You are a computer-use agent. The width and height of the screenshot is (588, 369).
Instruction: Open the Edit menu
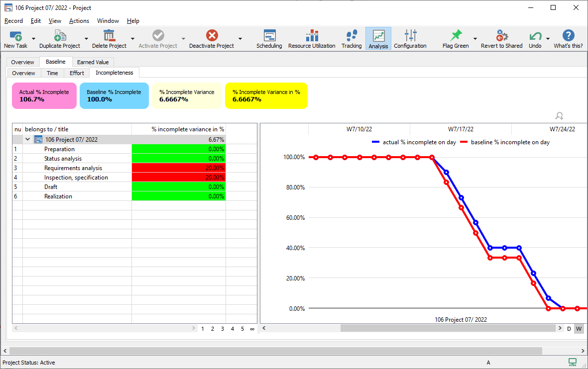coord(36,21)
